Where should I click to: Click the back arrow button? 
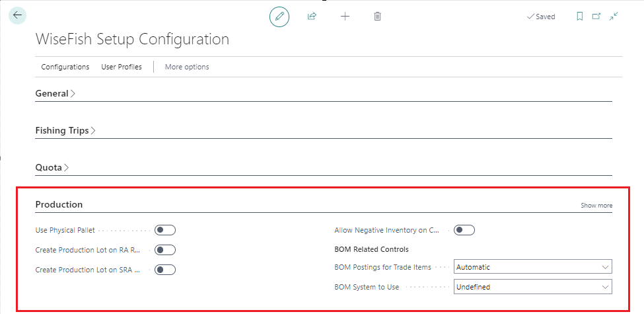click(17, 16)
